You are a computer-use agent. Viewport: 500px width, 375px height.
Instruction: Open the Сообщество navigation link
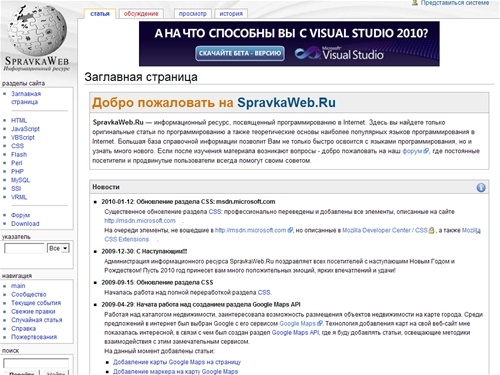(x=29, y=294)
